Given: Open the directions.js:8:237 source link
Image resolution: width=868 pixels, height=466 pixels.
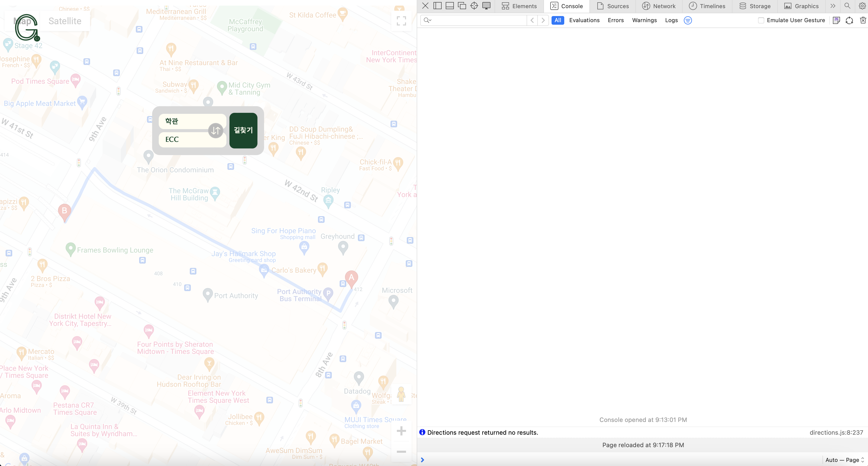Looking at the screenshot, I should click(836, 432).
